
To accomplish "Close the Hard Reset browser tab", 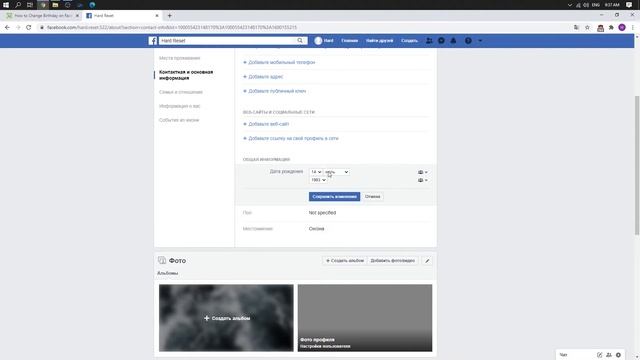I will click(x=157, y=16).
